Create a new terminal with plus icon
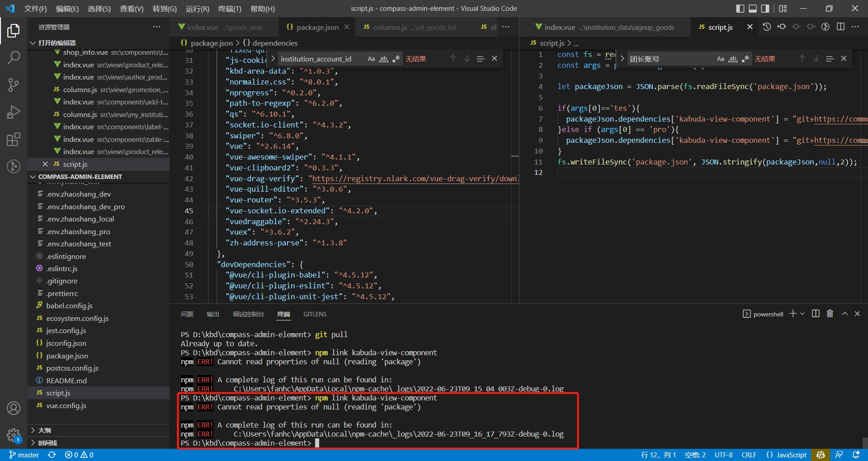Screen dimensions: 868x461 tap(793, 314)
